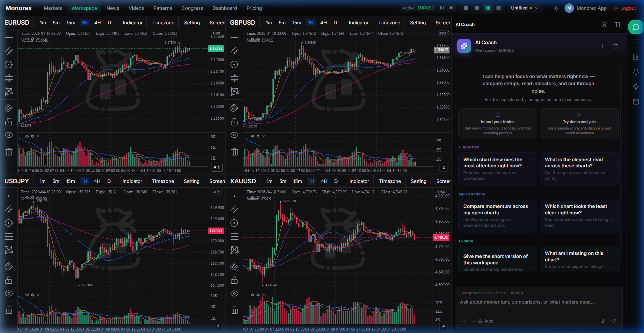Open the notifications bell in the right sidebar

636,72
